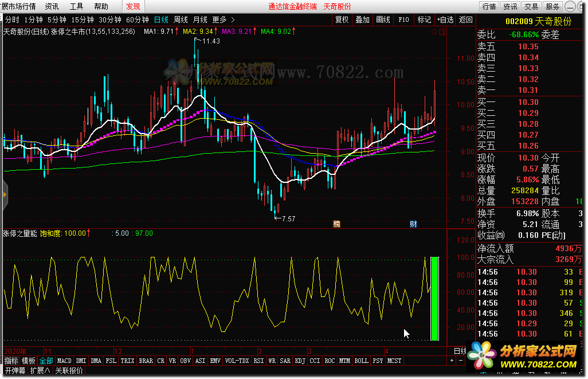Screen dimensions: 588x379
Task: Select the 1分钟 period
Action: click(33, 19)
